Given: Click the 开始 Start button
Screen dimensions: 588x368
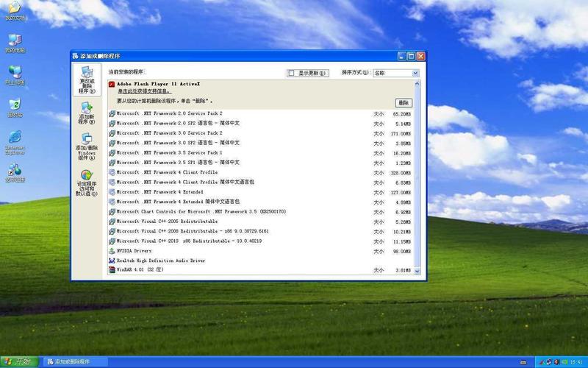Looking at the screenshot, I should (19, 362).
